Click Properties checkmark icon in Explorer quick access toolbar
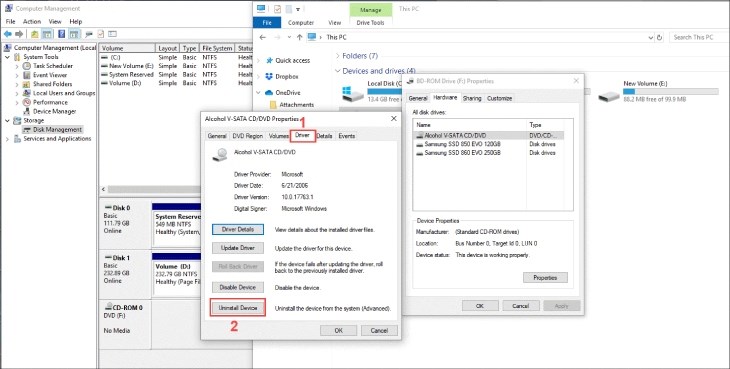This screenshot has height=369, width=730. 277,9
